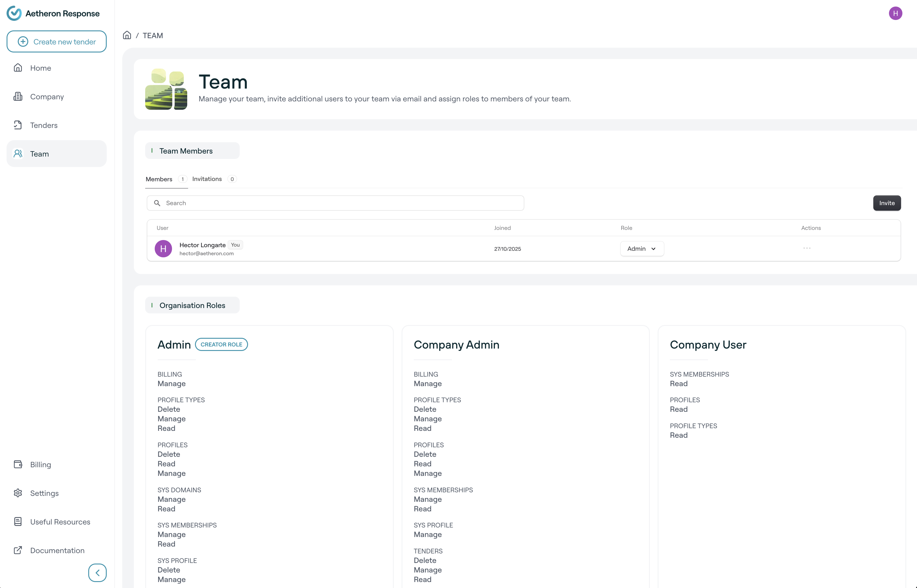Switch to the Invitations tab
Viewport: 917px width, 588px height.
pos(207,179)
